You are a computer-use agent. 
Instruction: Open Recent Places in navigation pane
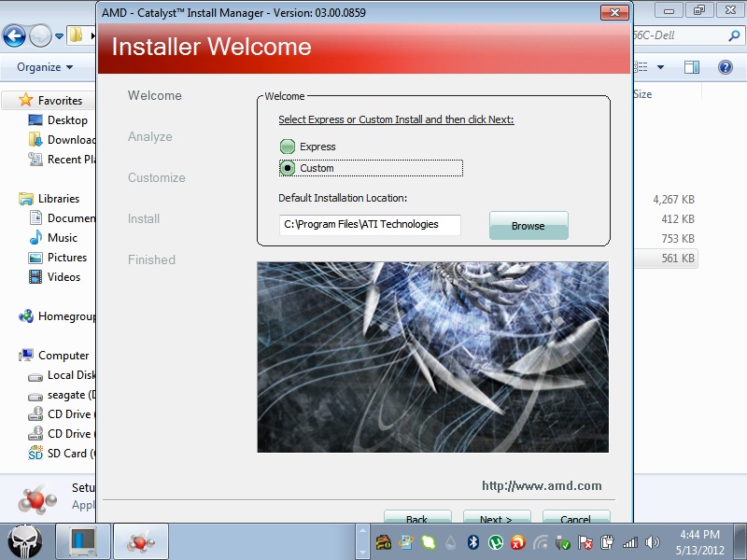(x=62, y=159)
